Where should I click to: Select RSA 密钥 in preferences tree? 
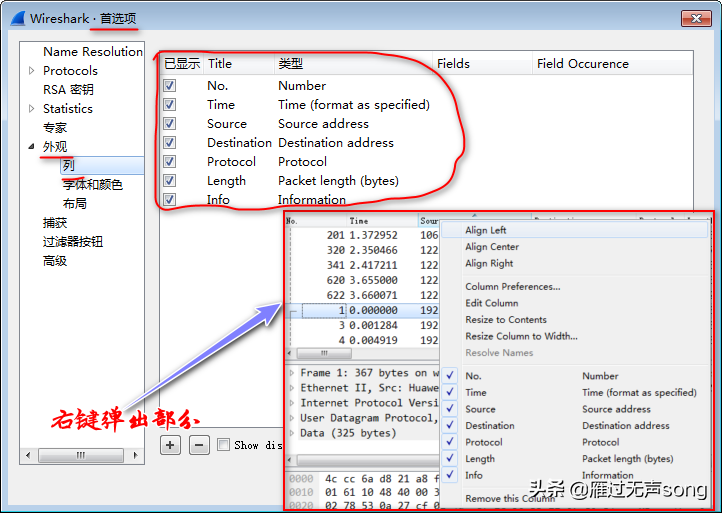(68, 89)
